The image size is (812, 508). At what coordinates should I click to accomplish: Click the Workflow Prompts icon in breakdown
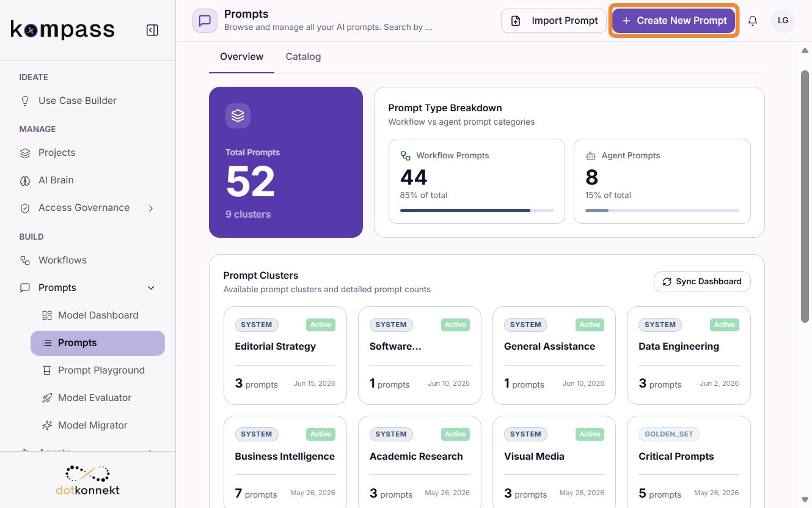pos(406,156)
